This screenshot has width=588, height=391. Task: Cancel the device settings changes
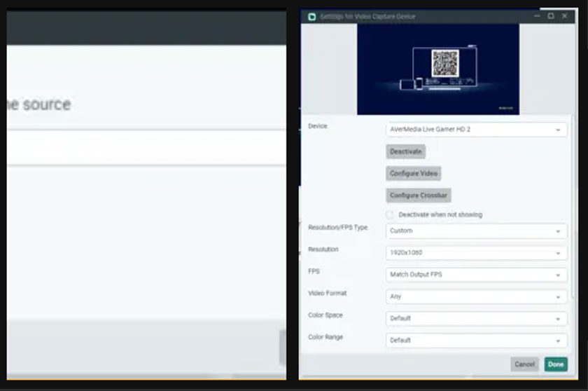(524, 364)
